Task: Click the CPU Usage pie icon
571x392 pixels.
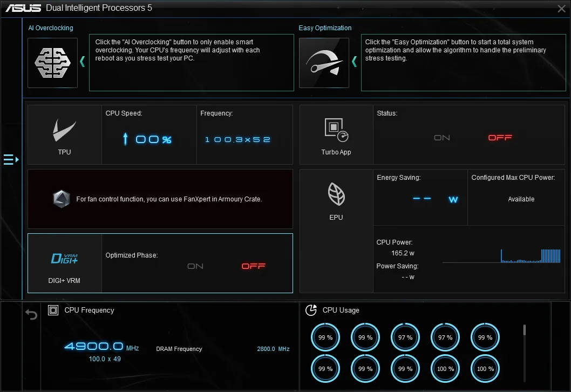Action: 311,310
